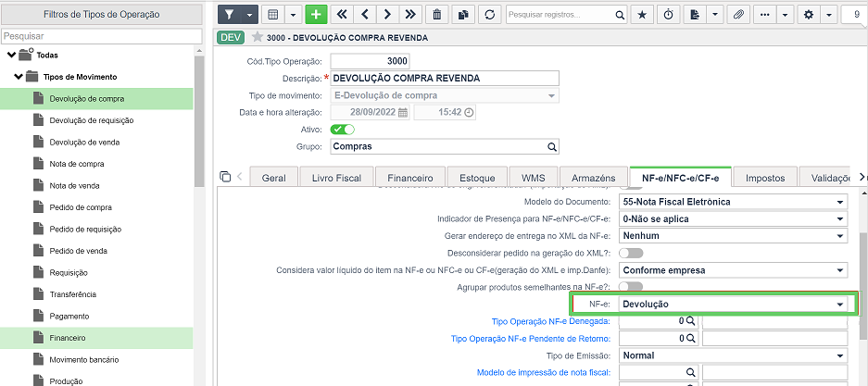Collapse the Tipos de Movimento node
This screenshot has width=868, height=386.
pos(19,76)
